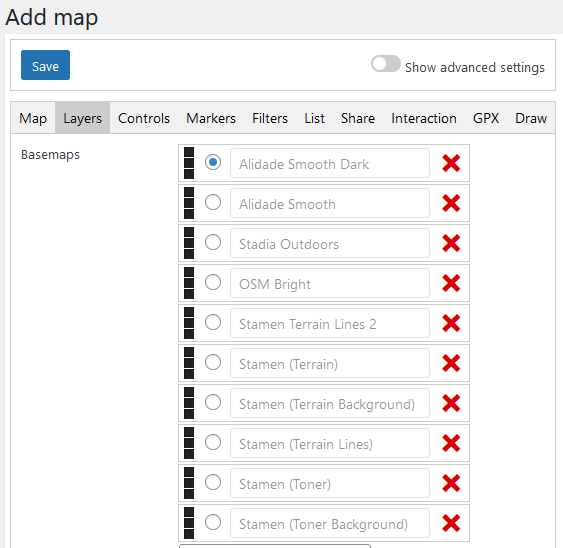Click drag handle beside Stamen Terrain Lines 2
Screen dimensions: 563x548
189,323
